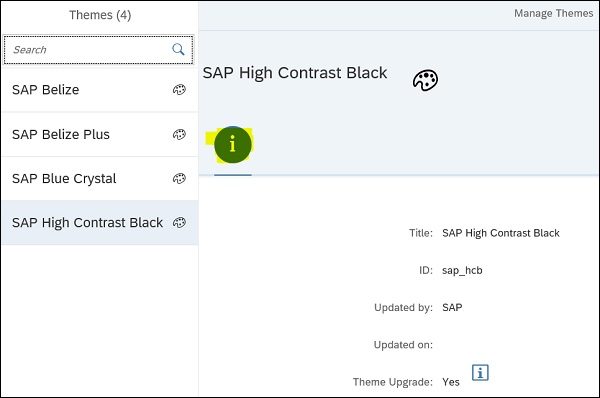Open the info icon beside Theme Upgrade
600x398 pixels.
(x=480, y=372)
